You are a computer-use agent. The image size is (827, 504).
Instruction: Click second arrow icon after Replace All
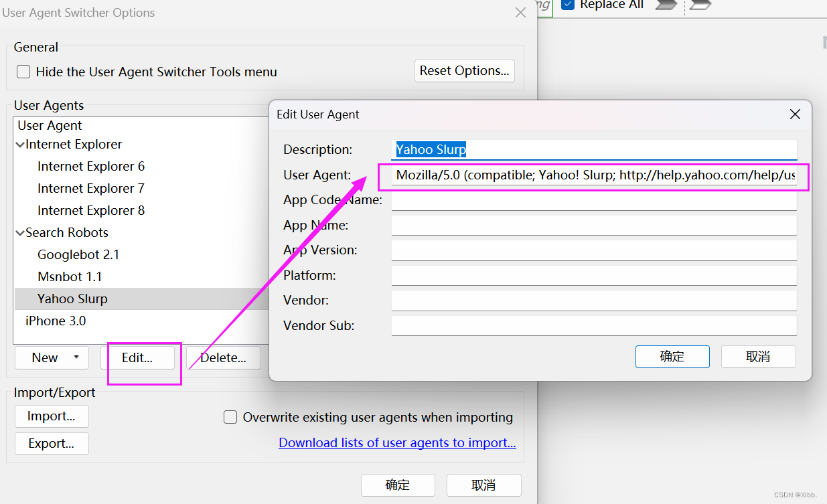(x=700, y=5)
